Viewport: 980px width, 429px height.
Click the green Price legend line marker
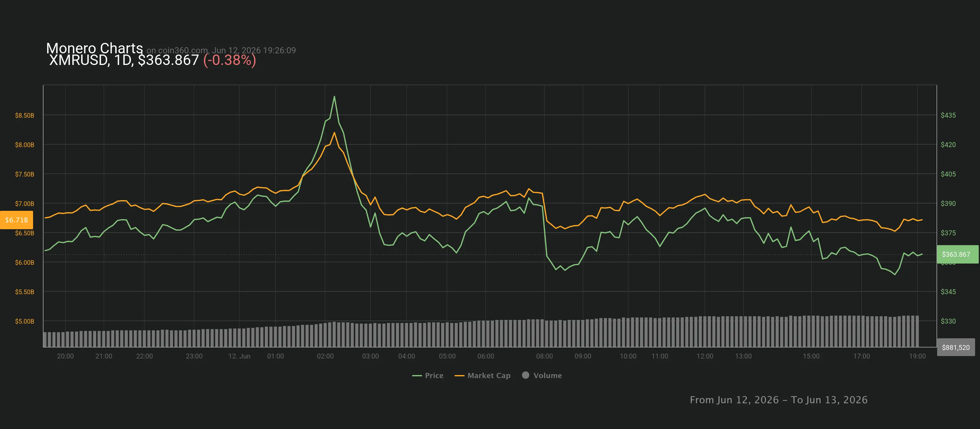click(x=417, y=376)
